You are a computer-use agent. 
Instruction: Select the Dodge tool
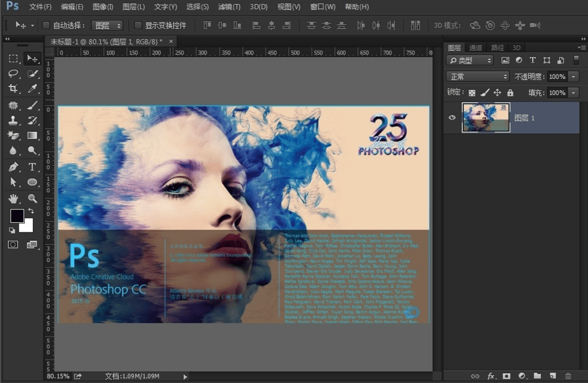coord(32,150)
